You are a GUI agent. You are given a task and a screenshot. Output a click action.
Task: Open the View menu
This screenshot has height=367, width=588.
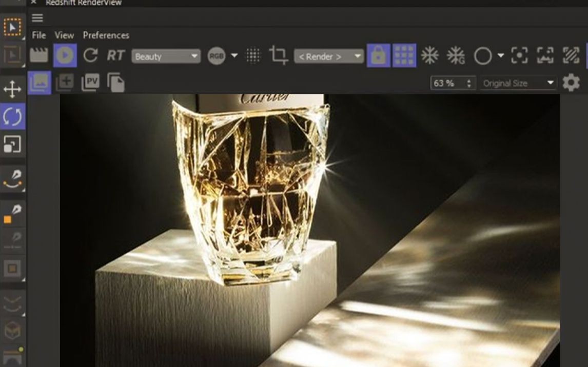64,35
